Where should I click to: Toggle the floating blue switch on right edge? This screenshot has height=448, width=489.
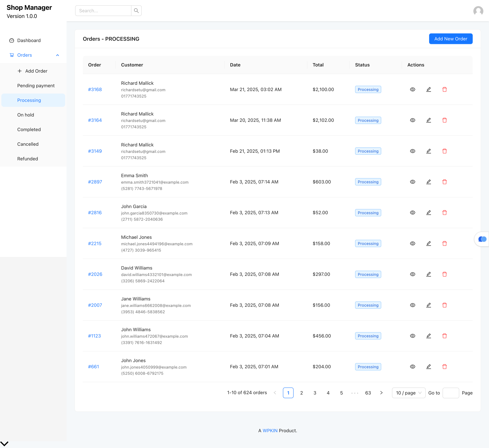482,239
